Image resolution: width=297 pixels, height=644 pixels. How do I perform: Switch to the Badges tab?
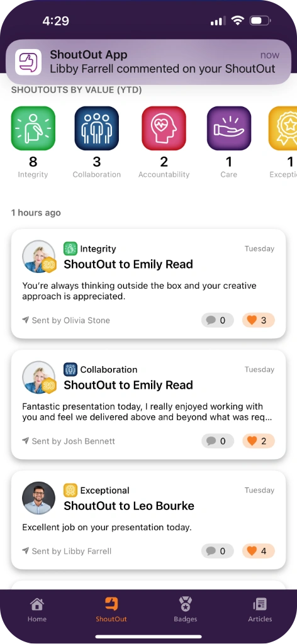click(x=185, y=609)
